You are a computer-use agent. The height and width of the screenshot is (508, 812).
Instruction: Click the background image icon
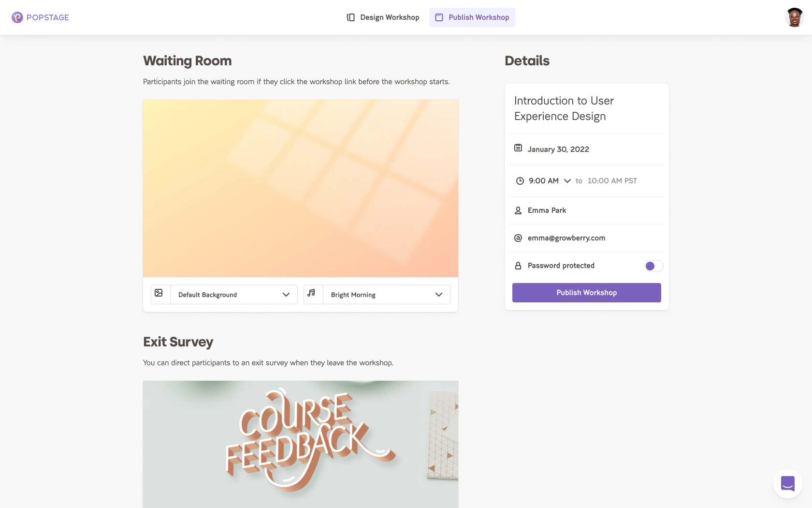tap(159, 293)
